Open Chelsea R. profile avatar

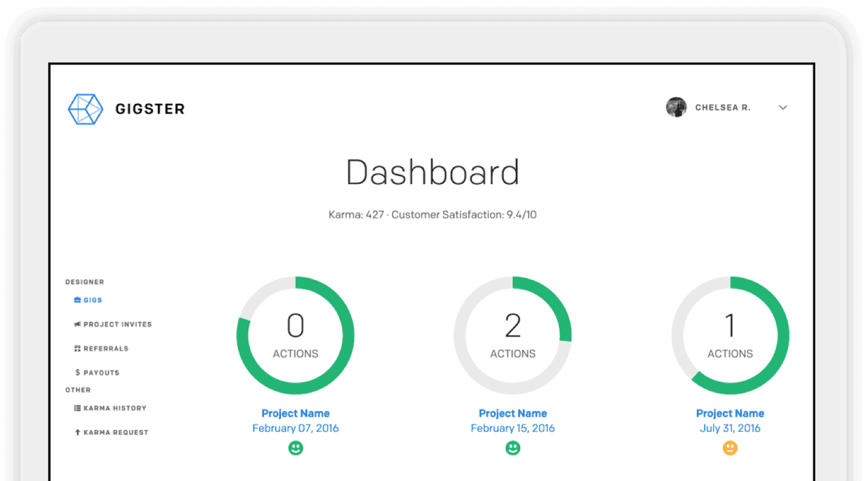tap(676, 107)
